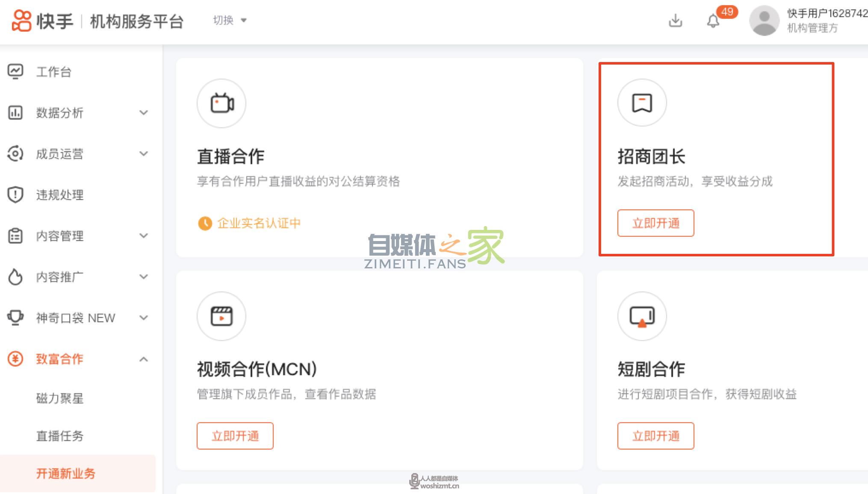This screenshot has height=494, width=868.
Task: Open 磁力聚星 submenu item
Action: click(x=59, y=398)
